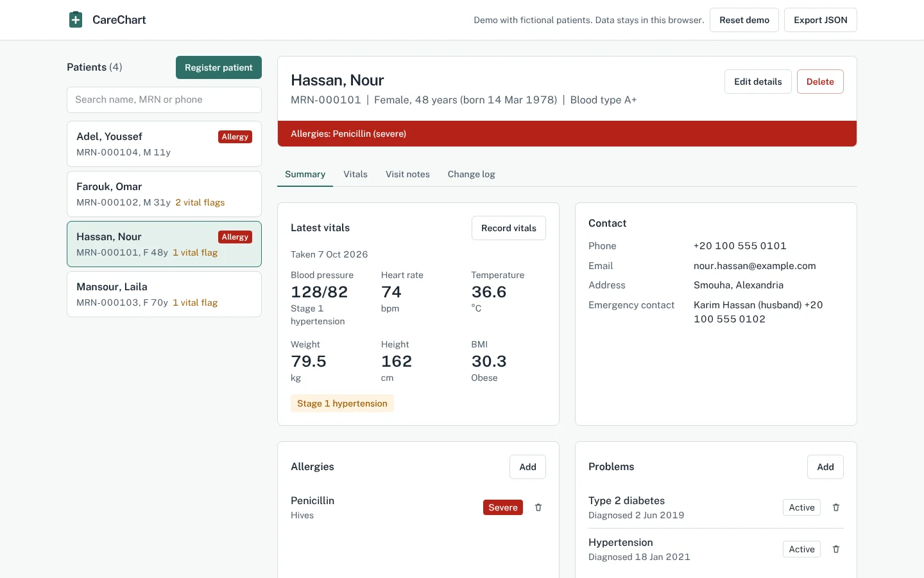The width and height of the screenshot is (924, 578).
Task: Click '1 vital flag' on Mansour, Laila
Action: tap(195, 302)
